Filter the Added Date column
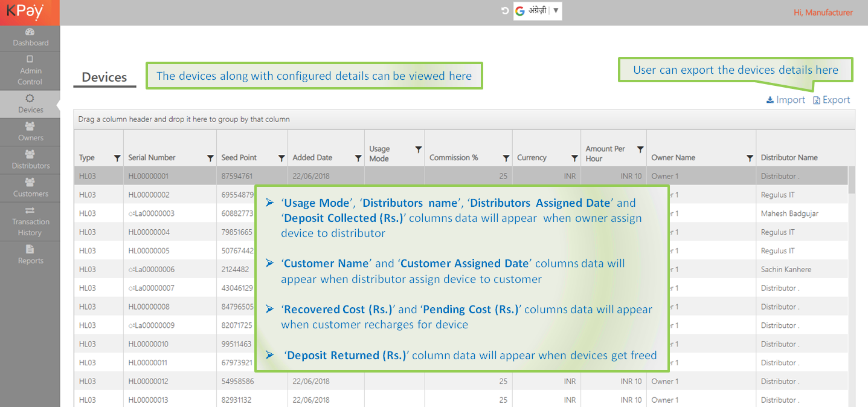Image resolution: width=868 pixels, height=407 pixels. [x=358, y=158]
